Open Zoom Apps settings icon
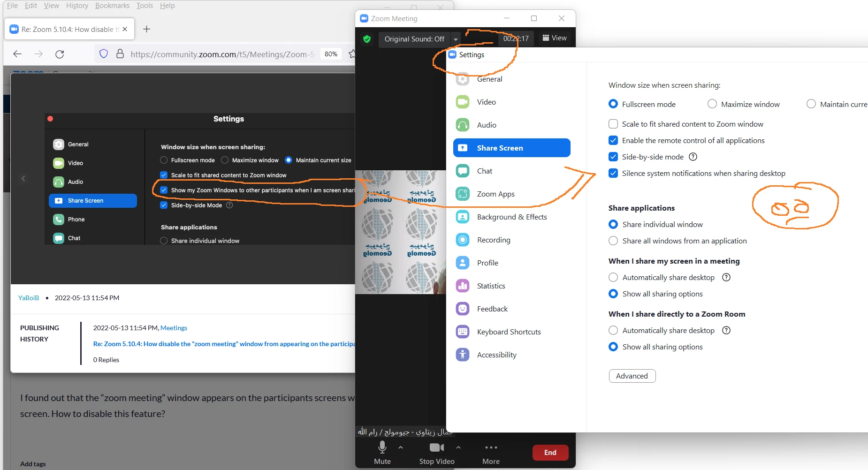Screen dimensions: 868x470 coord(463,194)
